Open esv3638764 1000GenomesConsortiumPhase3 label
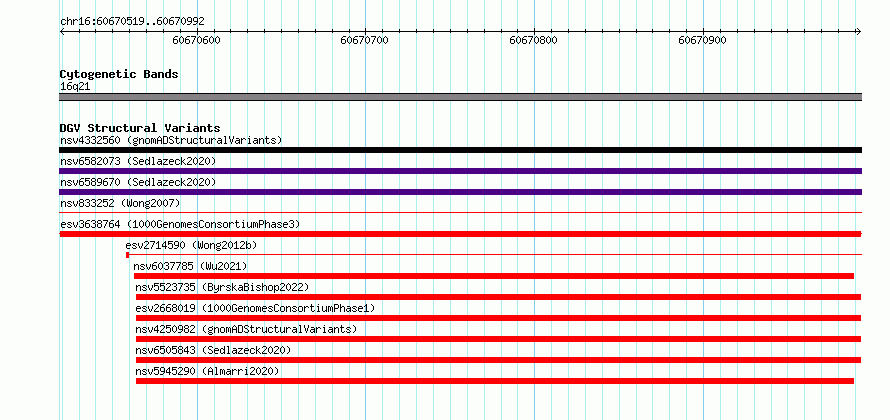 pyautogui.click(x=180, y=224)
